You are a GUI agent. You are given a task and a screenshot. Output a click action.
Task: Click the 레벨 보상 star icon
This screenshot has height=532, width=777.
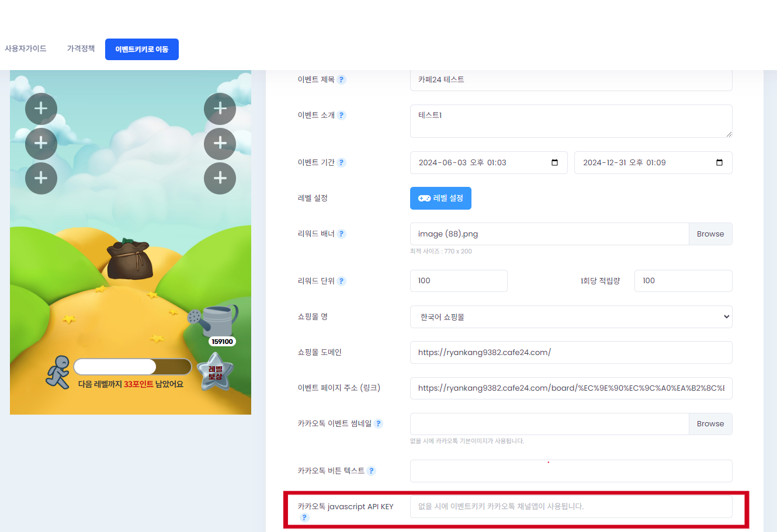click(215, 373)
